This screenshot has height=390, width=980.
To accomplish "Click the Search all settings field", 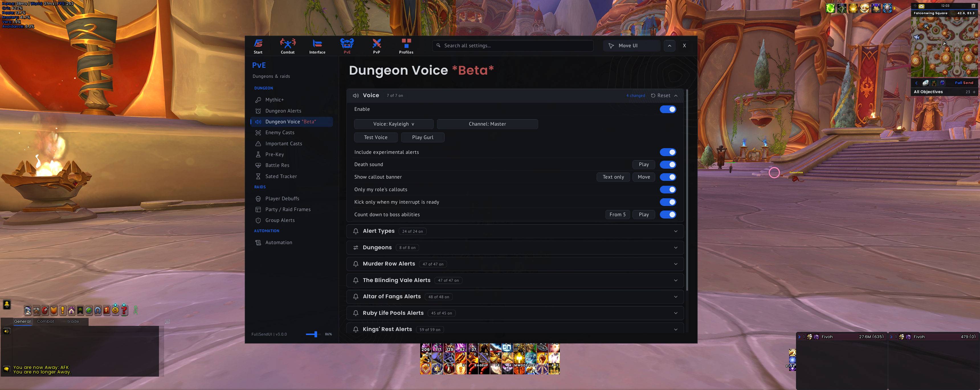I will click(513, 46).
